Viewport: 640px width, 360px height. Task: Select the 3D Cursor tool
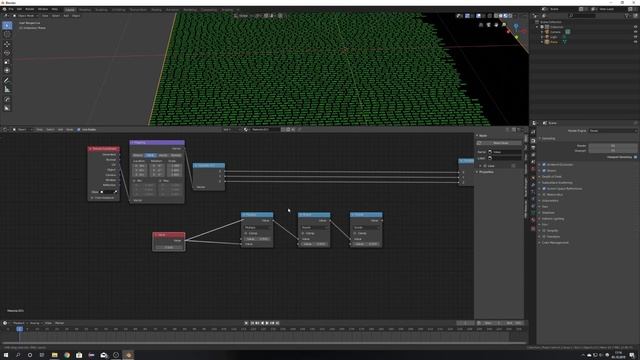tap(7, 35)
